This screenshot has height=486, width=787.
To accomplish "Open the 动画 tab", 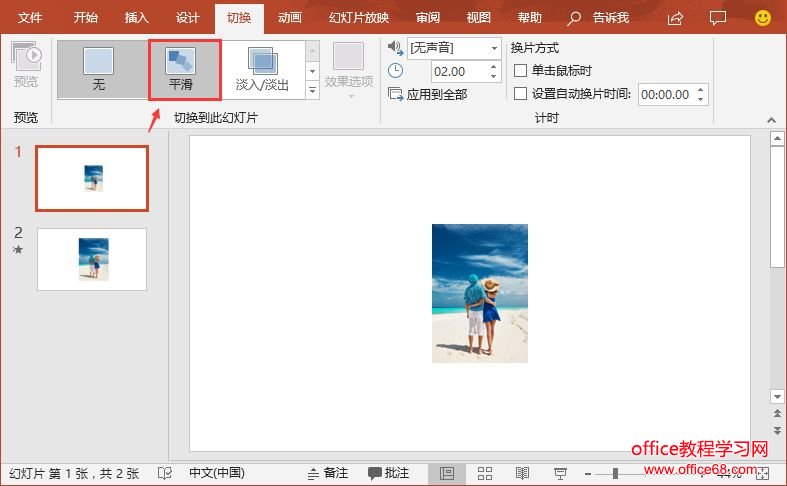I will tap(290, 18).
